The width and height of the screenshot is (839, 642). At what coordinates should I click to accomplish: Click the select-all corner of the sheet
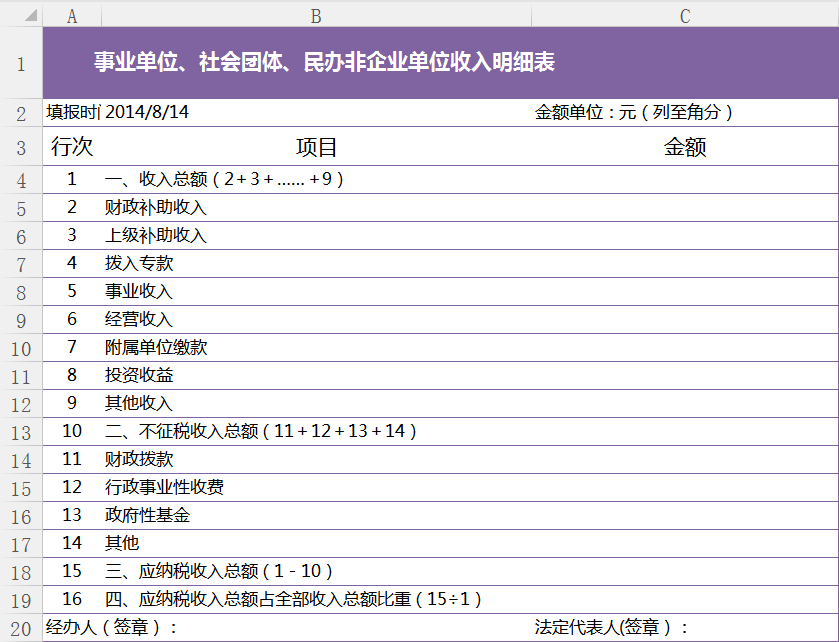click(x=20, y=14)
